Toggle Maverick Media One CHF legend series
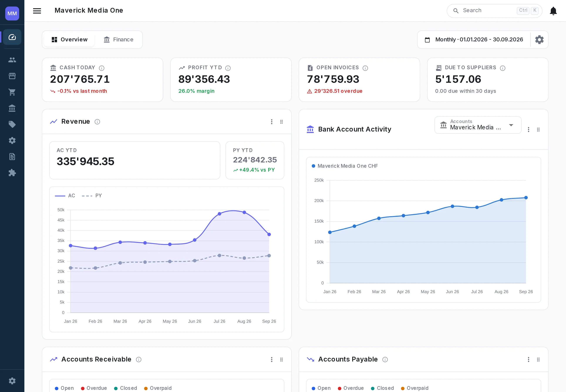This screenshot has width=566, height=392. (345, 166)
